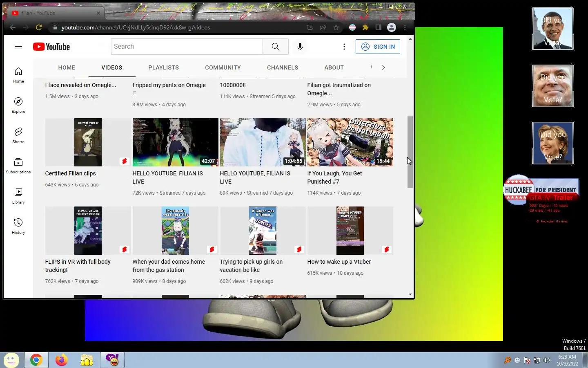Click Huckabee For President desktop gadget
The image size is (588, 368).
[x=541, y=191]
